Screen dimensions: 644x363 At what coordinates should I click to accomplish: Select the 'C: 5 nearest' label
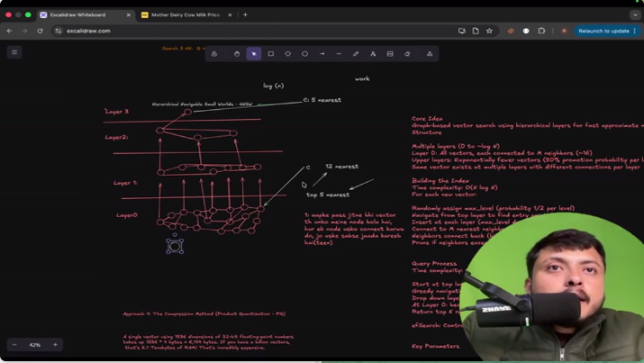pyautogui.click(x=322, y=100)
